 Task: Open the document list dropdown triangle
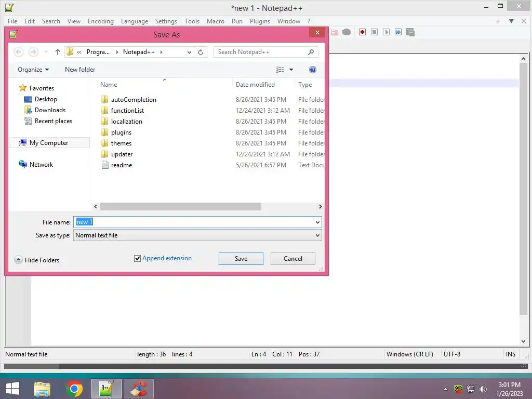(511, 21)
